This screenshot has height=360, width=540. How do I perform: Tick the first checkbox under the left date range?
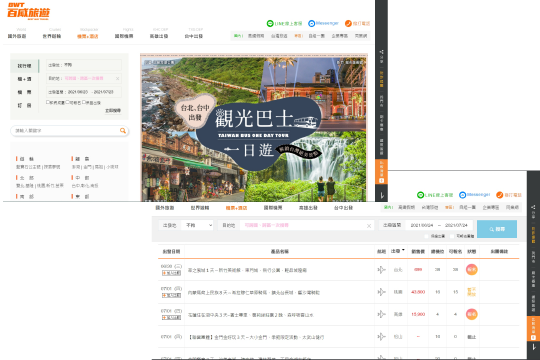48,102
